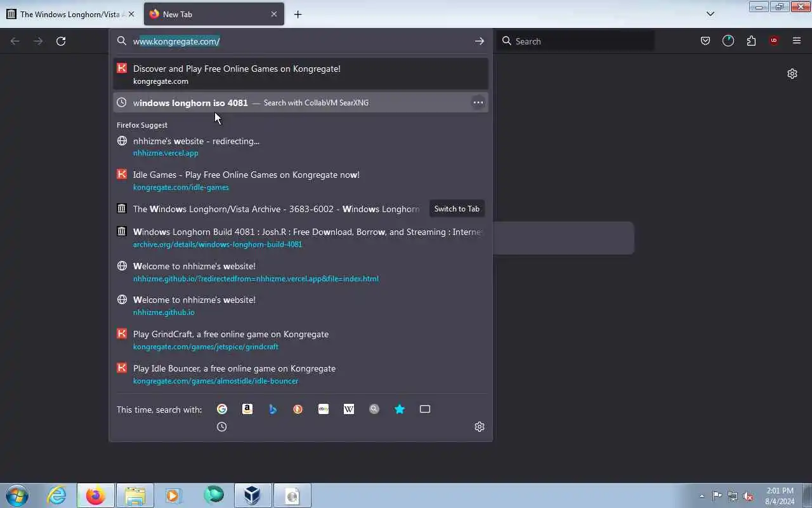Open Play Idle Bouncer Kongregate suggestion
This screenshot has width=812, height=508.
point(301,374)
